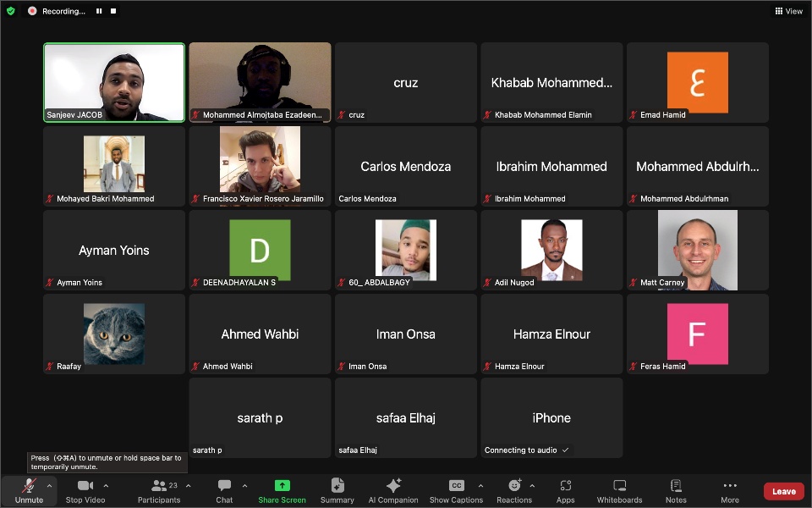Expand caption options arrow beside Show Captions
The width and height of the screenshot is (812, 508).
(x=480, y=486)
